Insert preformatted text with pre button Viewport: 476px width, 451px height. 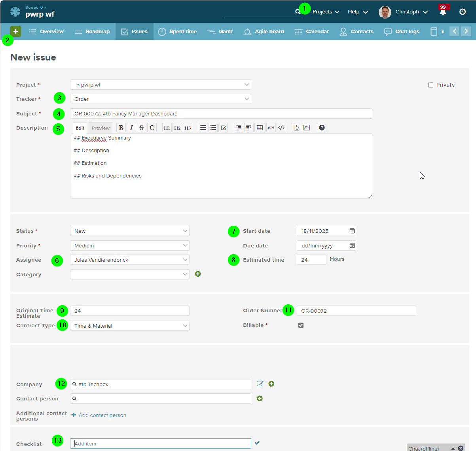tap(271, 128)
